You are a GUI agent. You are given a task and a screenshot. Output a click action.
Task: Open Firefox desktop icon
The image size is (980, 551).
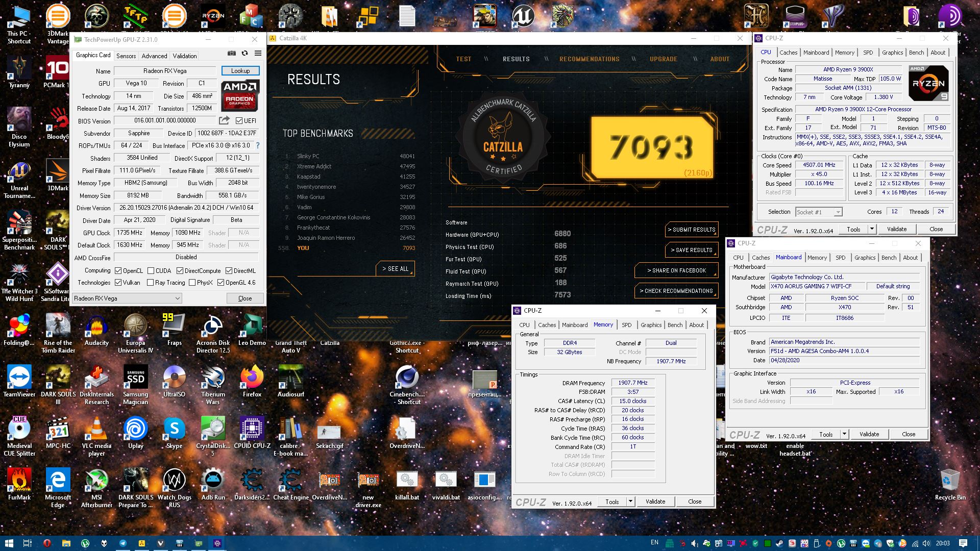tap(252, 382)
